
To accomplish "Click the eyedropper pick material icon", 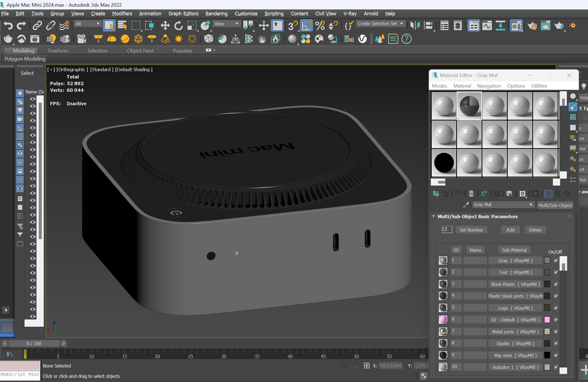I will pyautogui.click(x=466, y=205).
